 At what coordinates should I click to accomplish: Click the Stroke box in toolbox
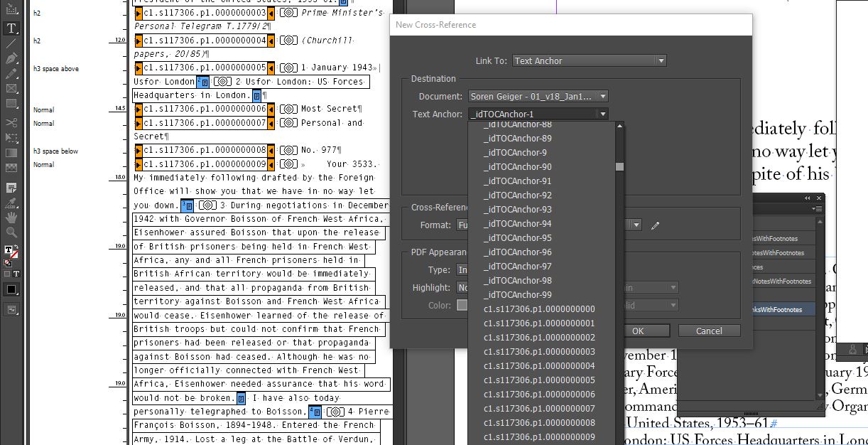pyautogui.click(x=14, y=255)
